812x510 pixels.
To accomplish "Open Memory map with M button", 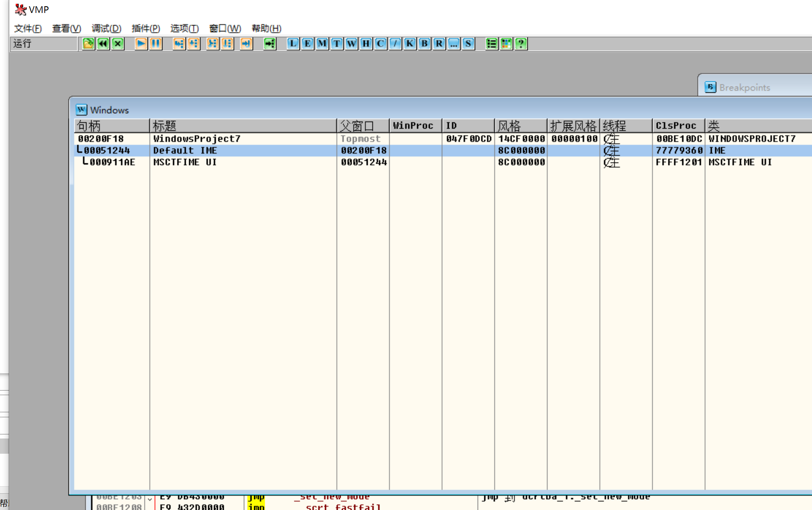I will coord(322,43).
